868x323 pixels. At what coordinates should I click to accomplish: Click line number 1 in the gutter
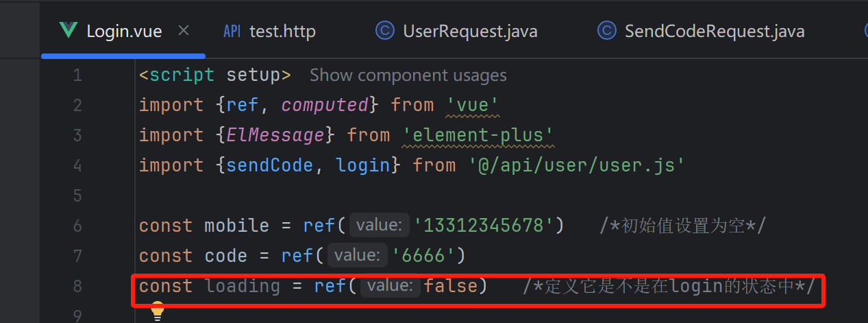coord(77,75)
